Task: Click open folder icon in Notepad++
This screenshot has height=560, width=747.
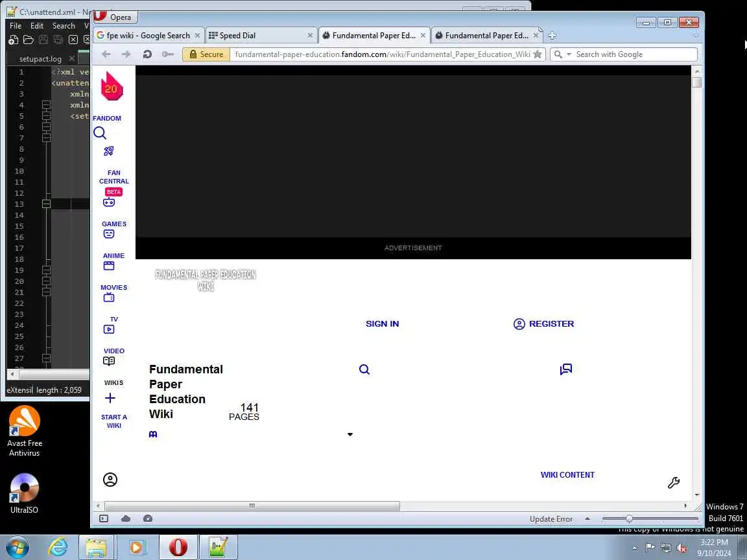Action: 29,40
